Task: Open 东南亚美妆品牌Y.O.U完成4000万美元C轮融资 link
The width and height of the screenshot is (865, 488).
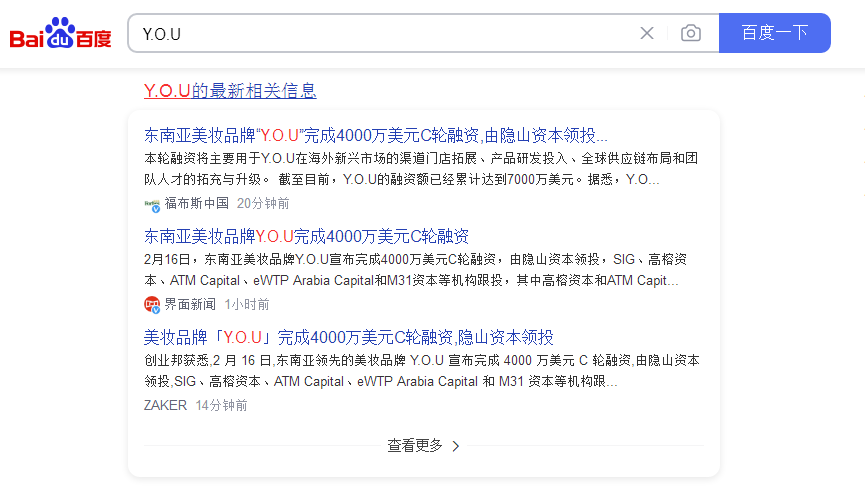Action: coord(306,236)
